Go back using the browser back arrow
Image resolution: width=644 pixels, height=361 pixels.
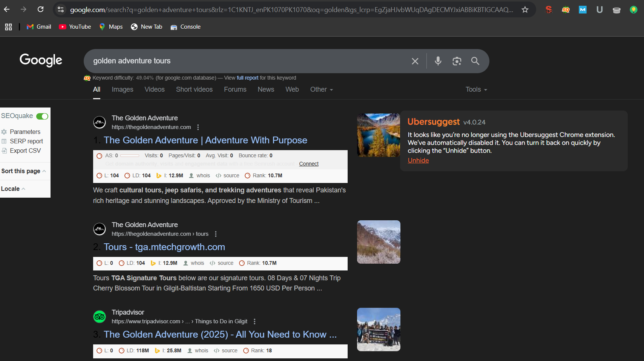tap(7, 9)
